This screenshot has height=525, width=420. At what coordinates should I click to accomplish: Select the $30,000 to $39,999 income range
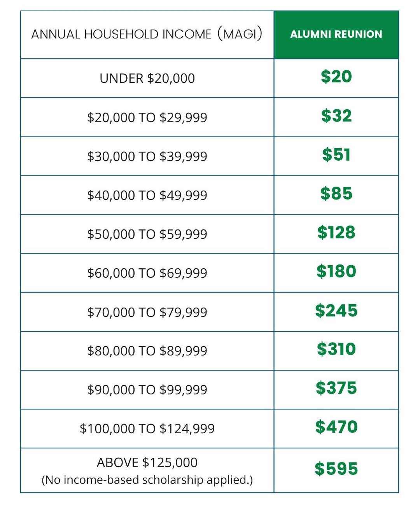coord(147,156)
